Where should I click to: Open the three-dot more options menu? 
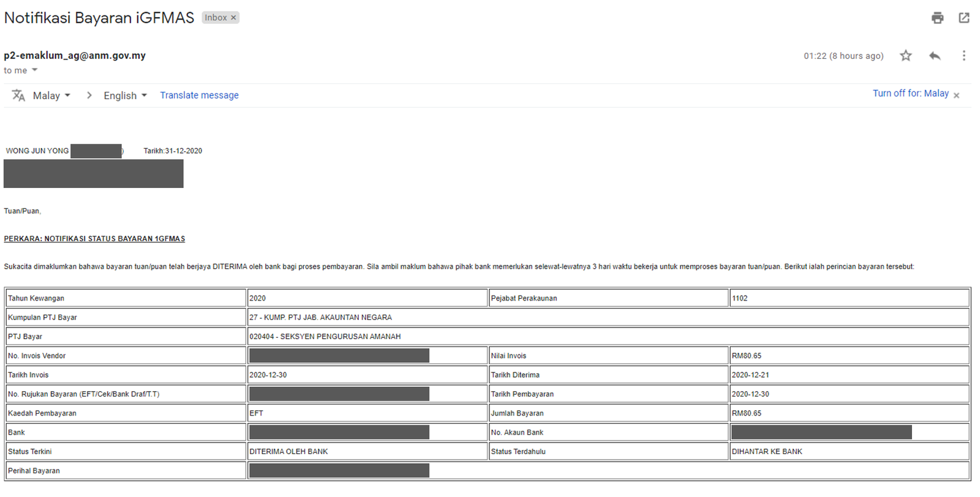[963, 56]
